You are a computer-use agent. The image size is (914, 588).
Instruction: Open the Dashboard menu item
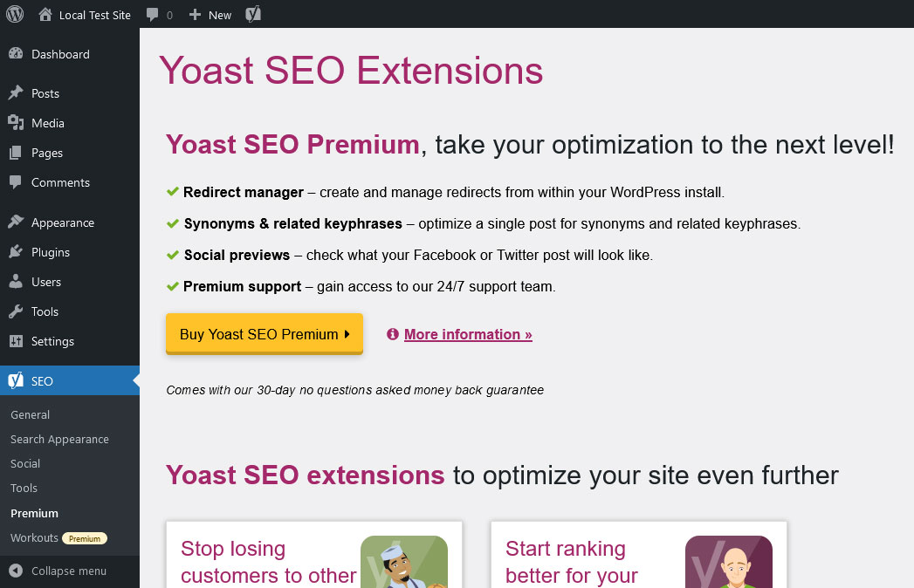[x=61, y=54]
